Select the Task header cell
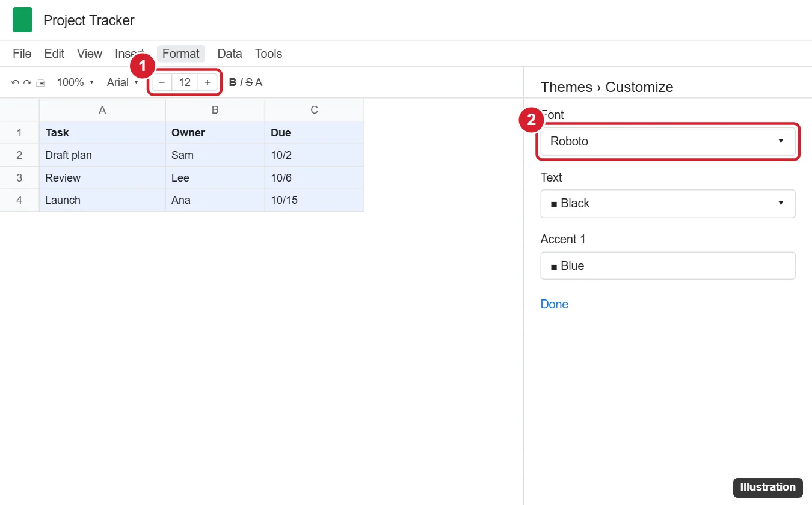This screenshot has width=812, height=505. 102,133
